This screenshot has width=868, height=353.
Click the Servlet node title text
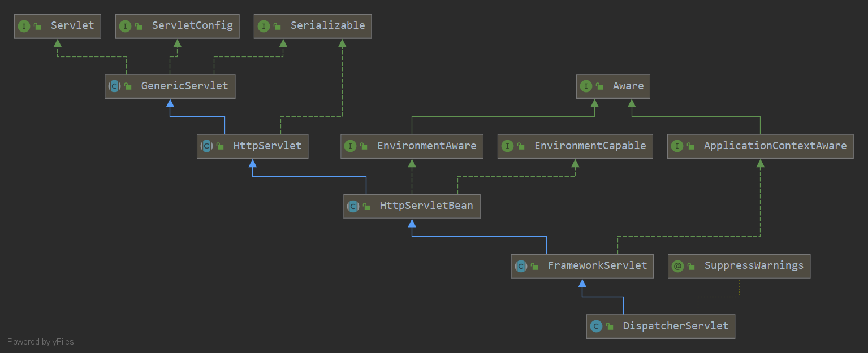point(72,26)
